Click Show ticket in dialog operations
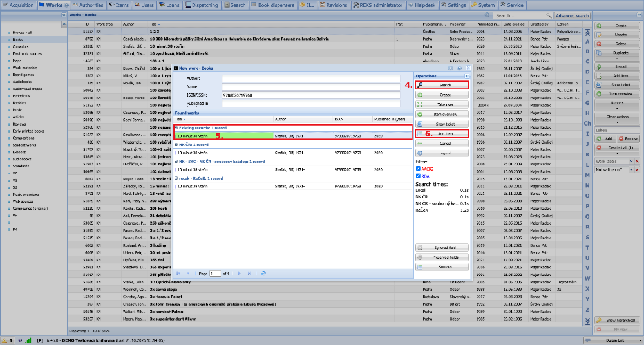The image size is (644, 345). (x=442, y=124)
